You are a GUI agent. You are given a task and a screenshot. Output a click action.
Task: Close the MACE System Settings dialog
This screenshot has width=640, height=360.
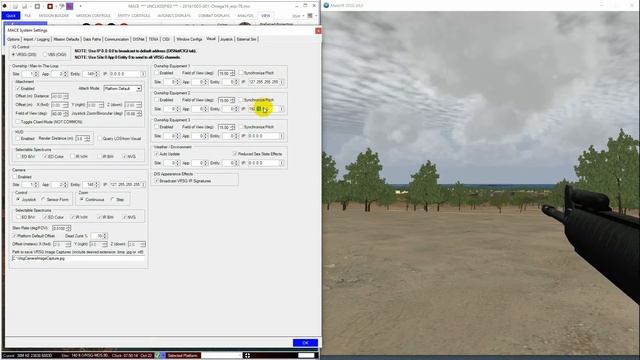(x=318, y=31)
